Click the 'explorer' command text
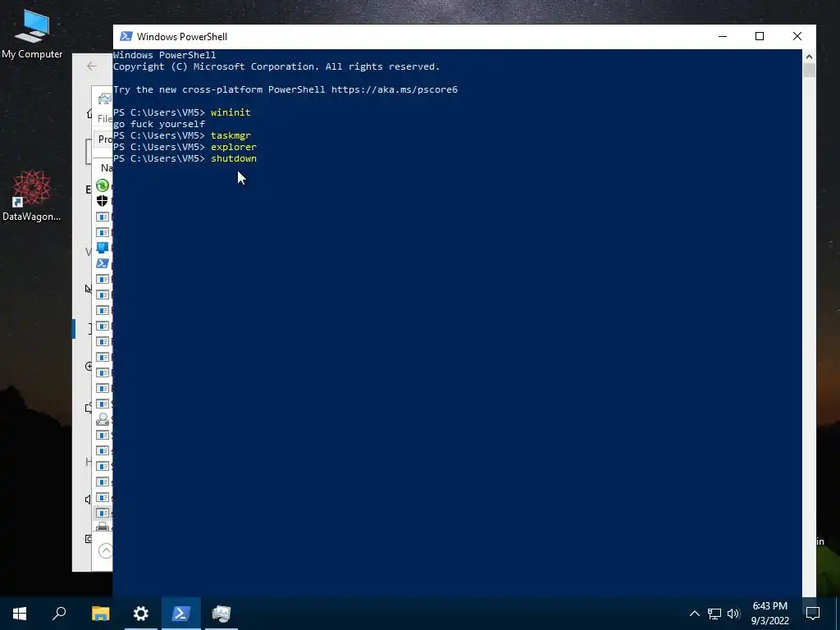 [x=234, y=147]
